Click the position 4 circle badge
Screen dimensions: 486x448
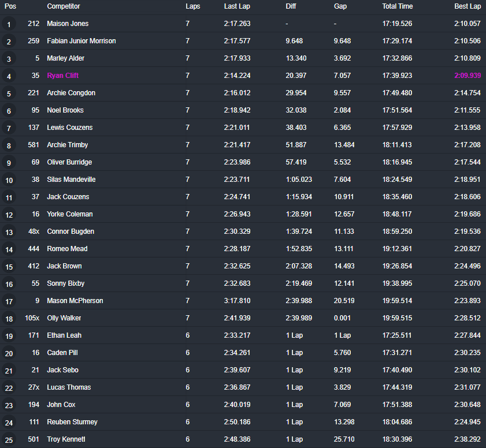(9, 76)
